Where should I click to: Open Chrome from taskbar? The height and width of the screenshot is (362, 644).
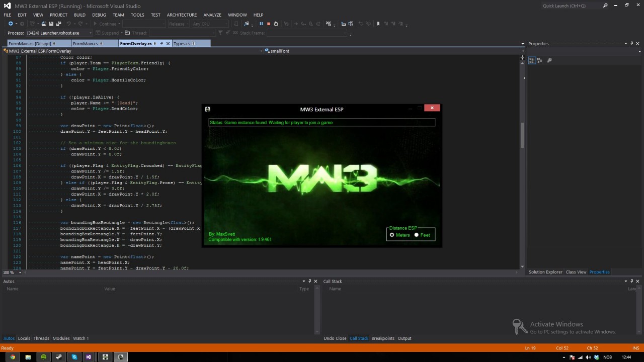coord(13,357)
